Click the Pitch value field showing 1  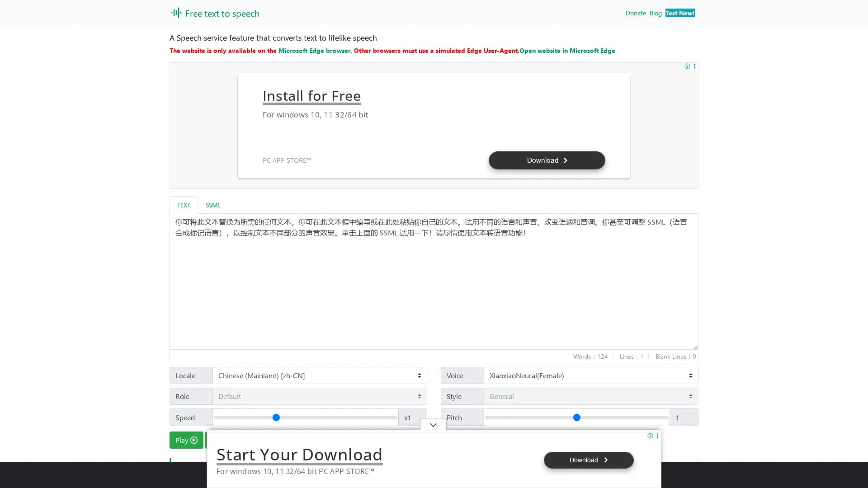click(684, 418)
